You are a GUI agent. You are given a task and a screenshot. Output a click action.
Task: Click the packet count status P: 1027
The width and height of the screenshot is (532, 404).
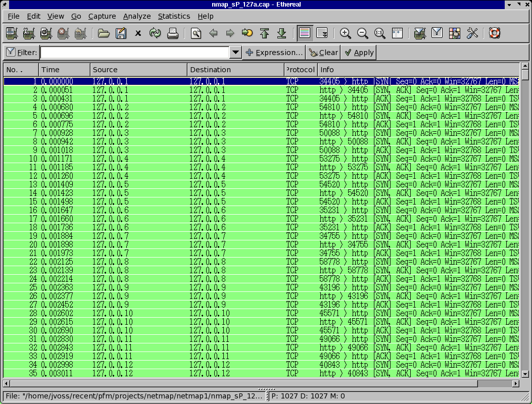308,396
